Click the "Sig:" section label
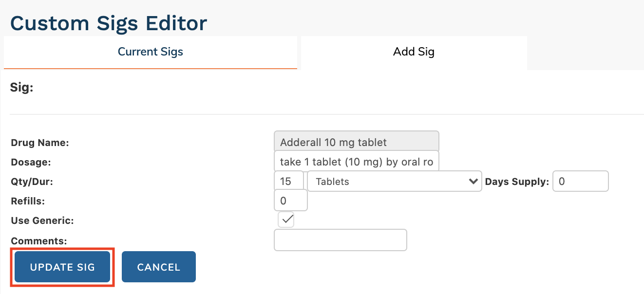 coord(21,88)
